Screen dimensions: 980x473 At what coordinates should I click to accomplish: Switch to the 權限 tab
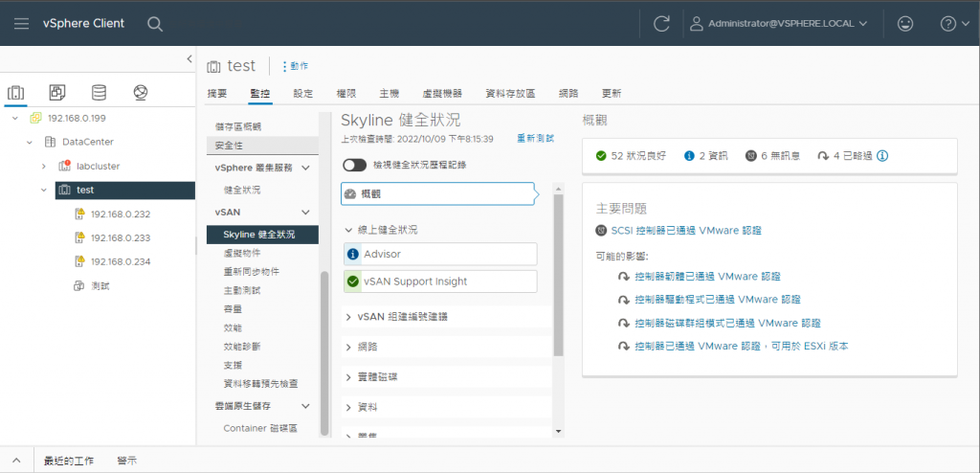pos(346,93)
